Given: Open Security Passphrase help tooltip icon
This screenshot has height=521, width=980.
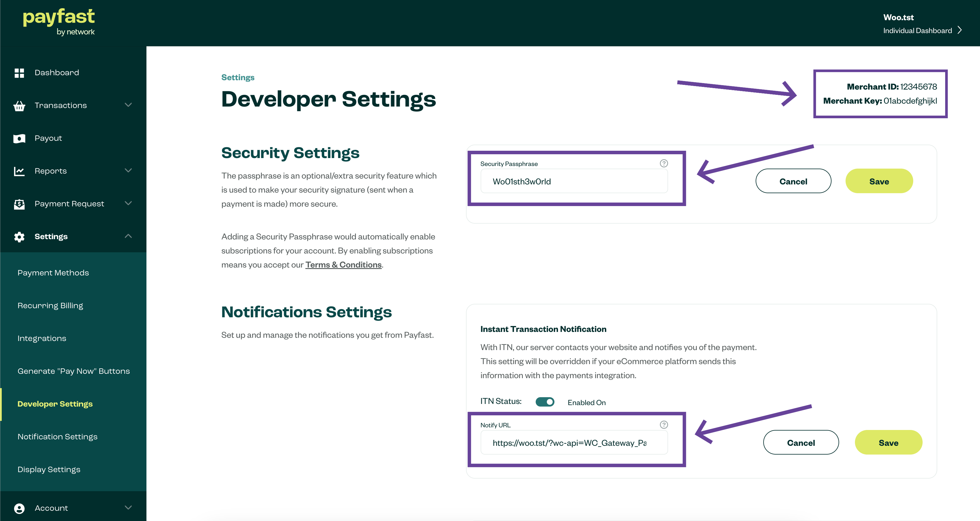Looking at the screenshot, I should [x=663, y=163].
